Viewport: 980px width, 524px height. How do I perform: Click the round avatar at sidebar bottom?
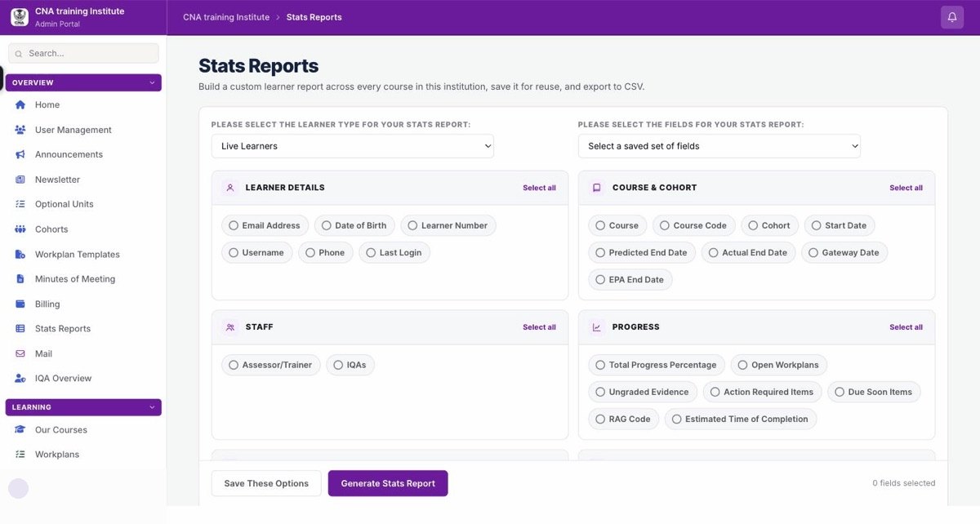[x=18, y=488]
